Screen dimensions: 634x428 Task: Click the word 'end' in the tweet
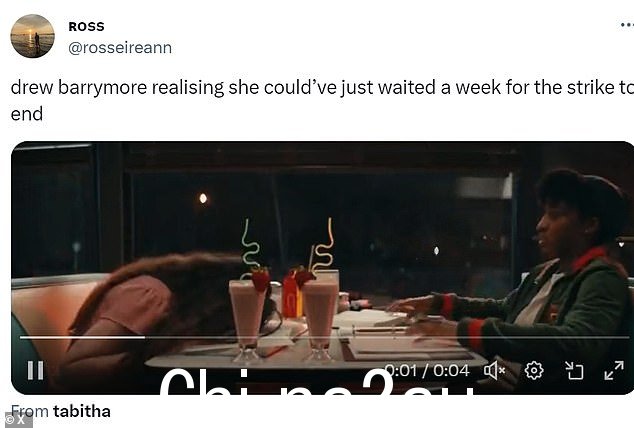coord(27,114)
